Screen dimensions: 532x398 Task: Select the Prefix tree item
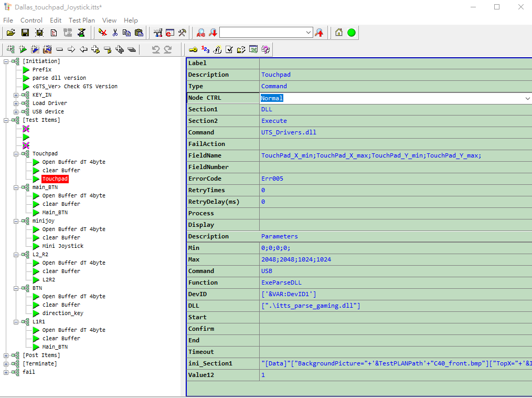coord(42,70)
